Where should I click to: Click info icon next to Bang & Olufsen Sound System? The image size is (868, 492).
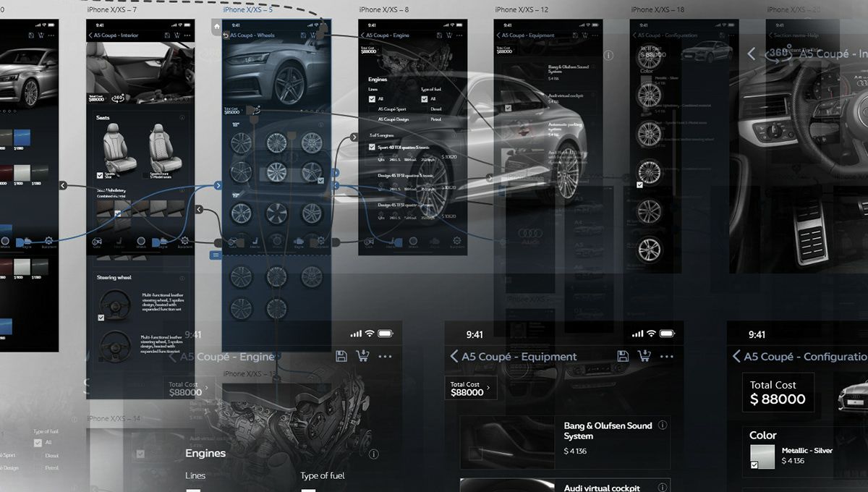[x=662, y=425]
